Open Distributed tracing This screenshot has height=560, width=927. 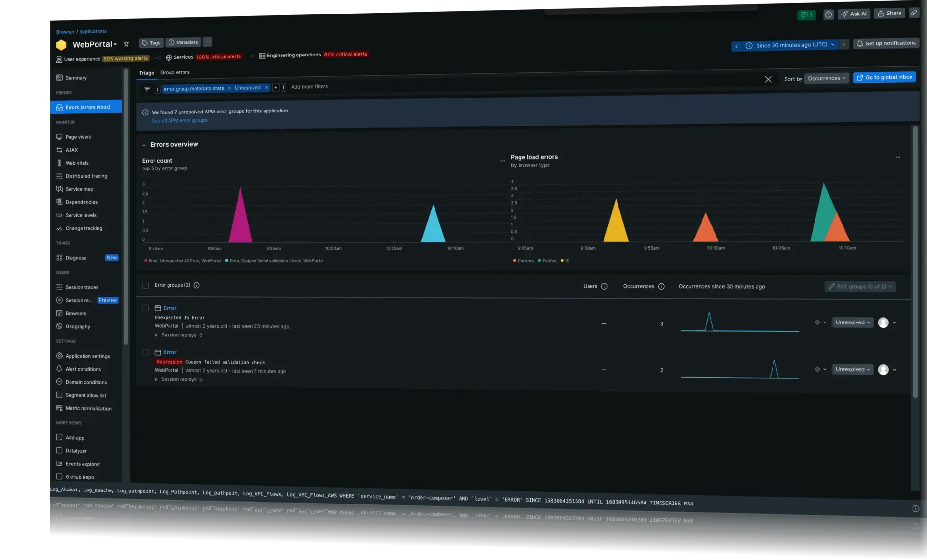tap(87, 176)
